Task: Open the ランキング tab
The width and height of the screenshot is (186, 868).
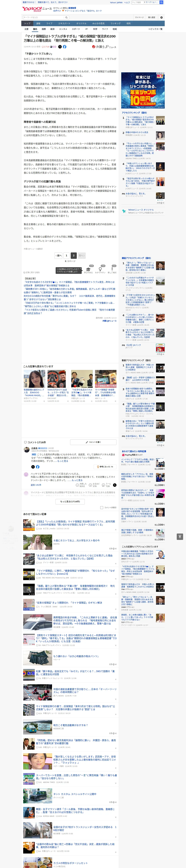Action: click(115, 24)
